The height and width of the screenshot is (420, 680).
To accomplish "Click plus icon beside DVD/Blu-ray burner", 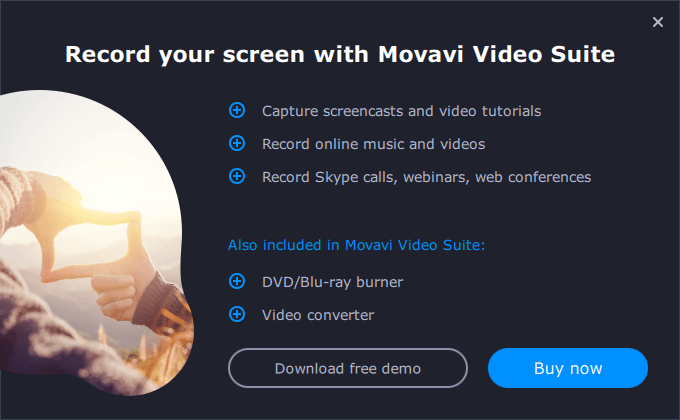I will (x=237, y=281).
